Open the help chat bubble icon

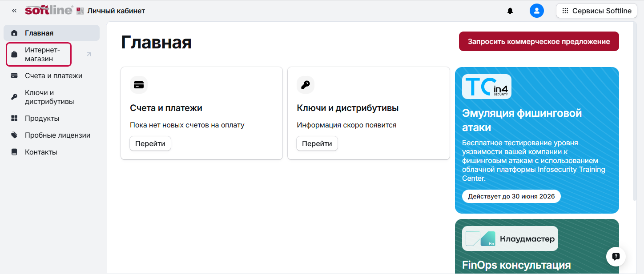click(616, 256)
